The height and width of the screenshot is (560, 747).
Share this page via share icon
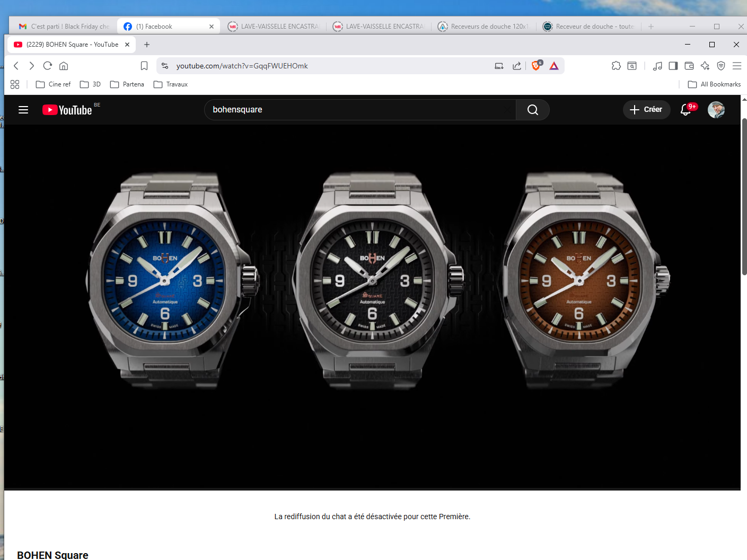coord(517,66)
